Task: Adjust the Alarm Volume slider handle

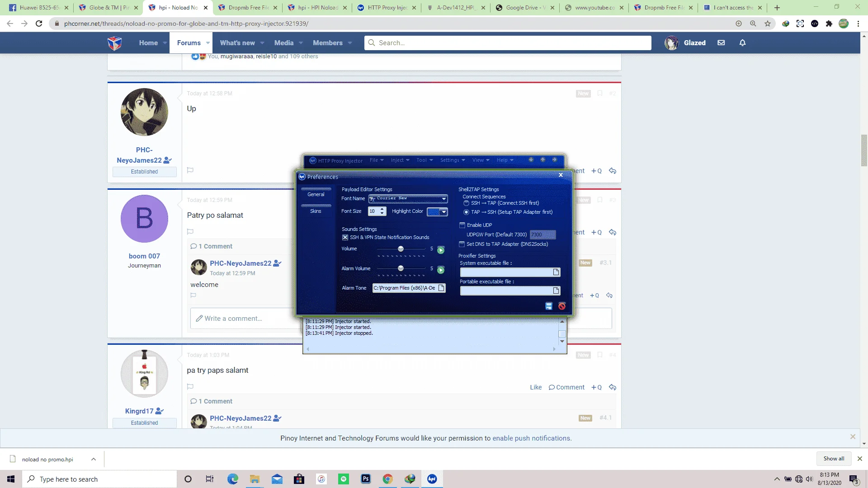Action: coord(401,268)
